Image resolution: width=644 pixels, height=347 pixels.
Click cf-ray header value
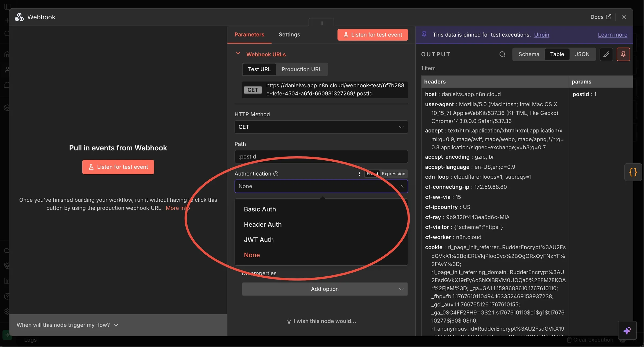click(478, 217)
